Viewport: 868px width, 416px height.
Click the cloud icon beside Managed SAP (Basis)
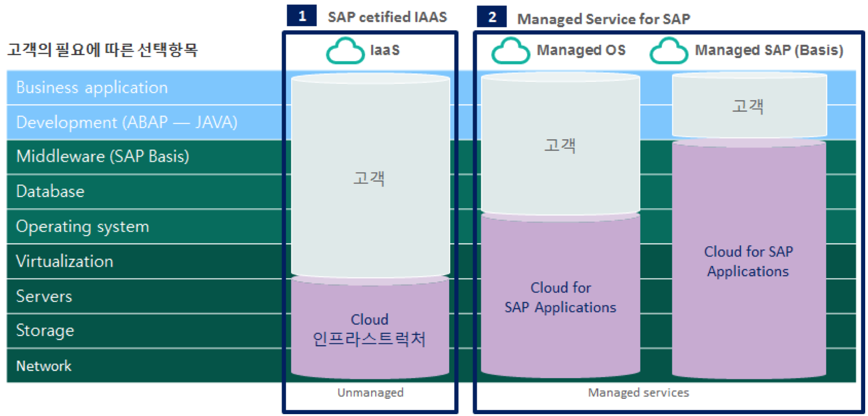coord(669,50)
